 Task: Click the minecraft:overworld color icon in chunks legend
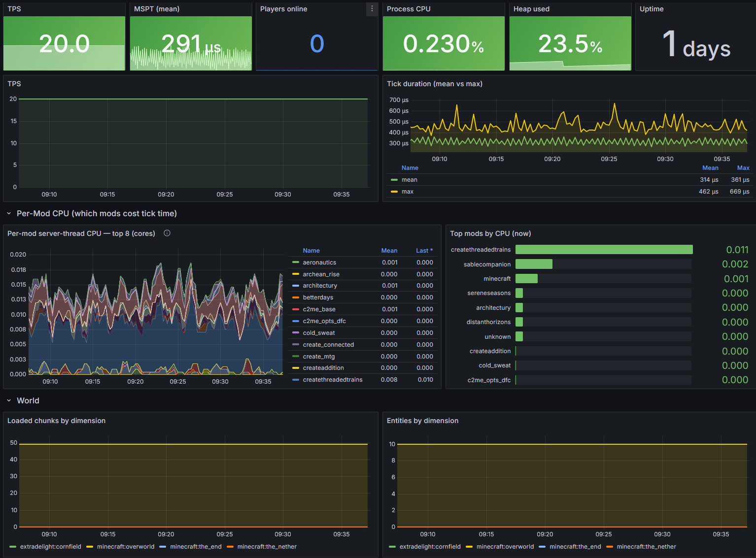click(90, 547)
